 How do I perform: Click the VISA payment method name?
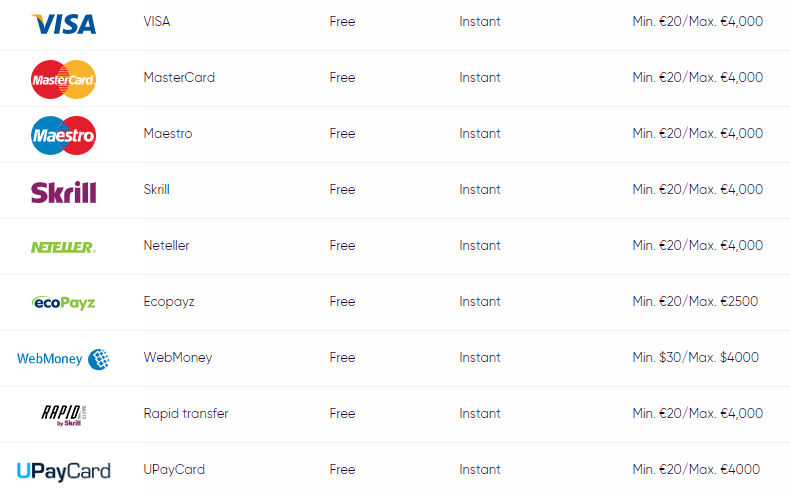point(157,22)
